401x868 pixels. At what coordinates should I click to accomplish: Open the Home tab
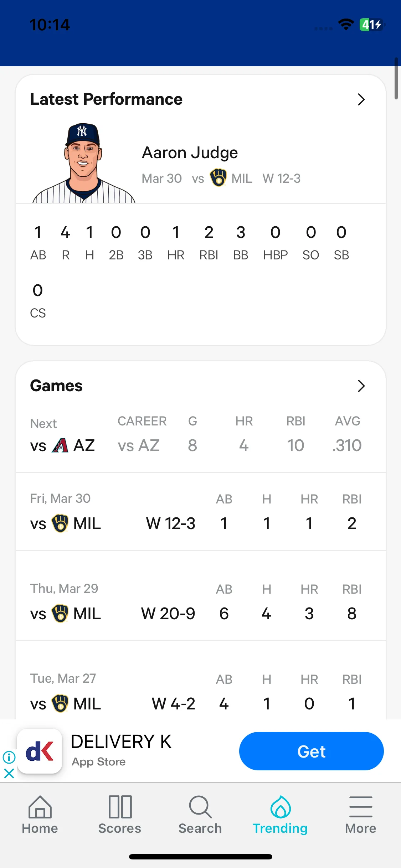point(40,815)
